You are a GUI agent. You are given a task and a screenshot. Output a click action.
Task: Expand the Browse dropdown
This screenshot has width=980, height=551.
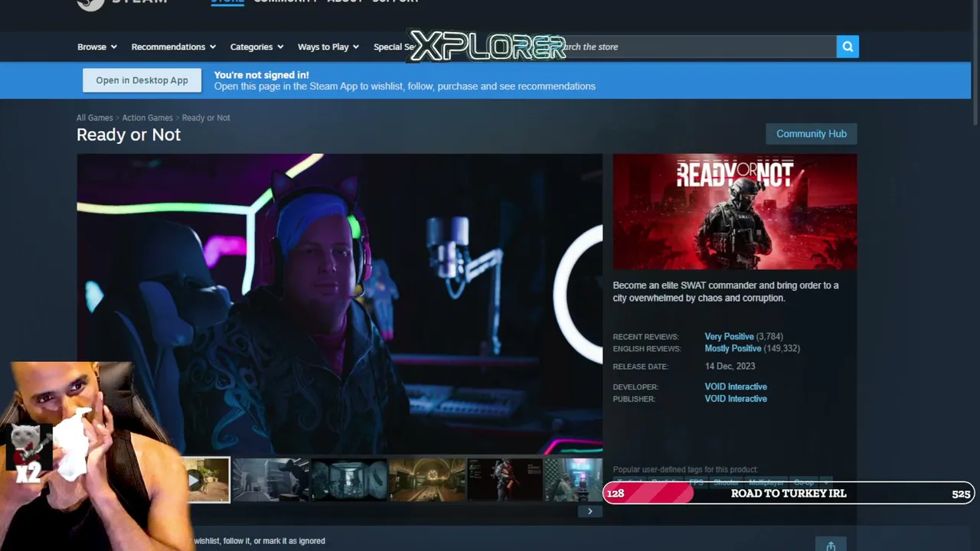coord(97,47)
